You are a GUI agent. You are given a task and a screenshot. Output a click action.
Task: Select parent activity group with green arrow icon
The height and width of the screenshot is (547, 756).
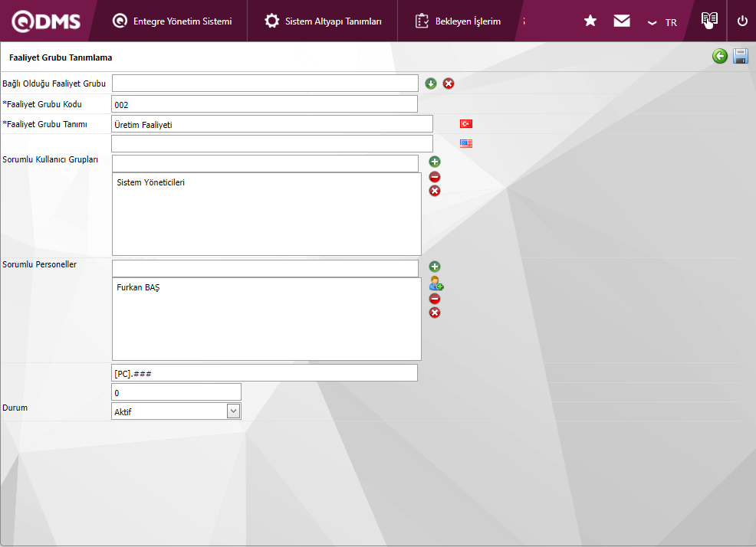(x=431, y=84)
